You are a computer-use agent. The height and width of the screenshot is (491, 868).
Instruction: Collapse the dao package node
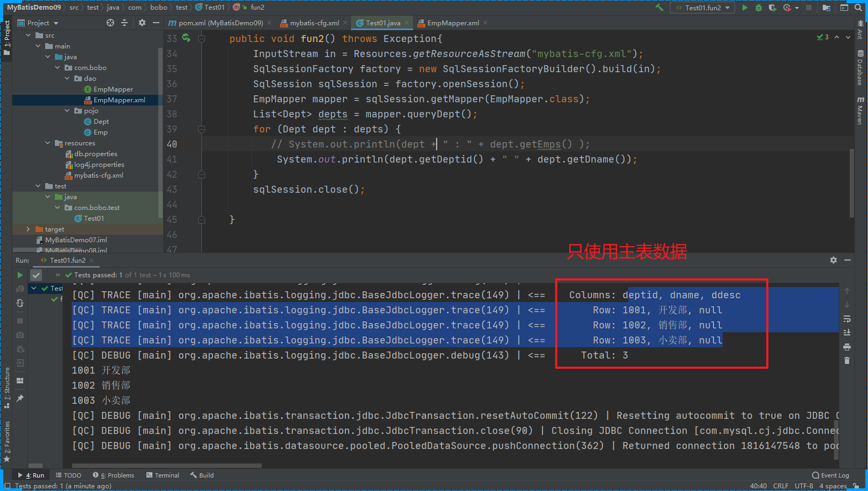pyautogui.click(x=67, y=78)
